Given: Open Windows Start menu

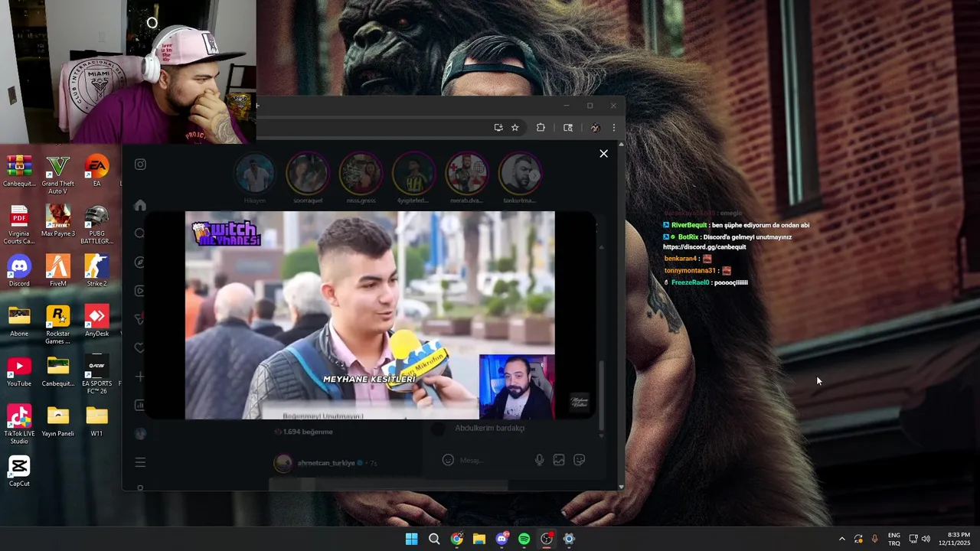Looking at the screenshot, I should point(411,539).
